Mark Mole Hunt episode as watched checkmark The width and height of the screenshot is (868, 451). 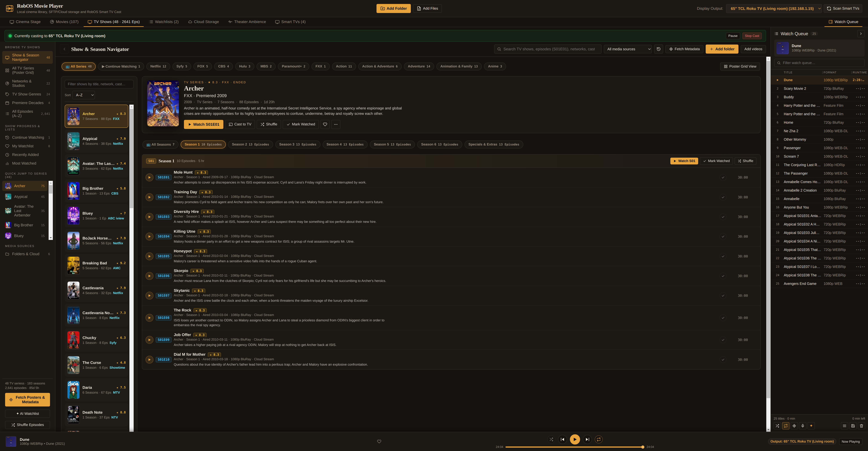click(723, 177)
